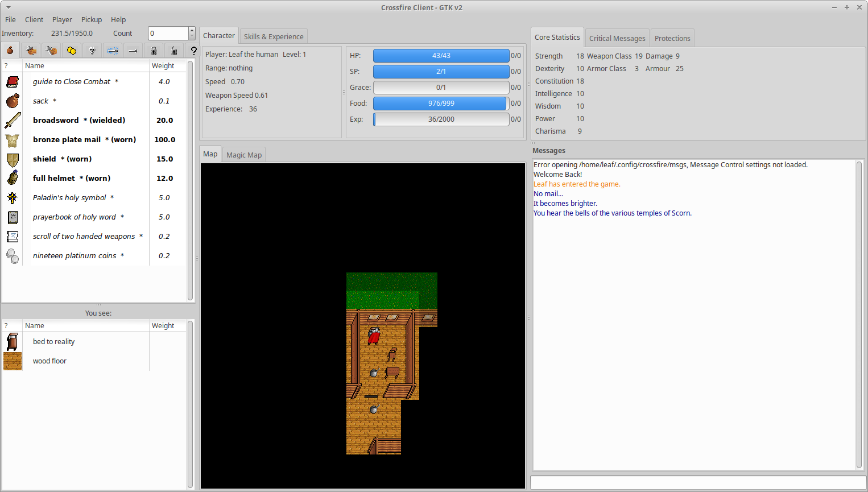Switch to the Magic Map tab

tap(244, 155)
